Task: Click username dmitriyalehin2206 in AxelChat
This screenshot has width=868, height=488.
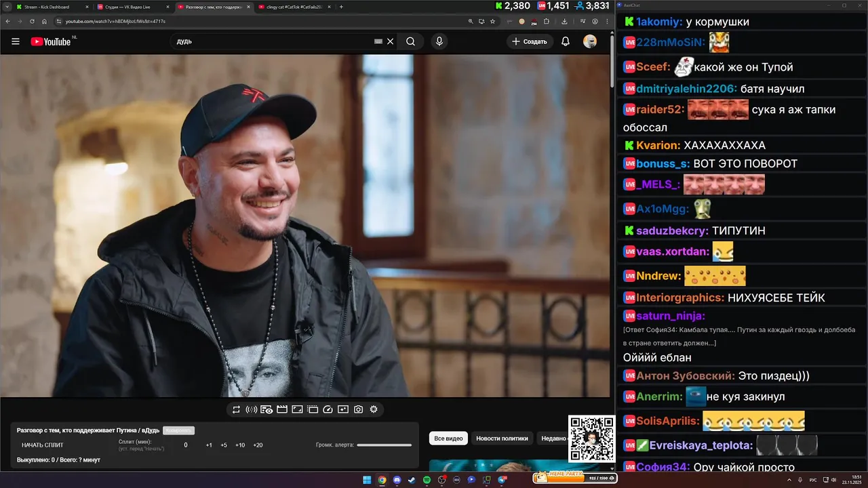Action: point(686,89)
